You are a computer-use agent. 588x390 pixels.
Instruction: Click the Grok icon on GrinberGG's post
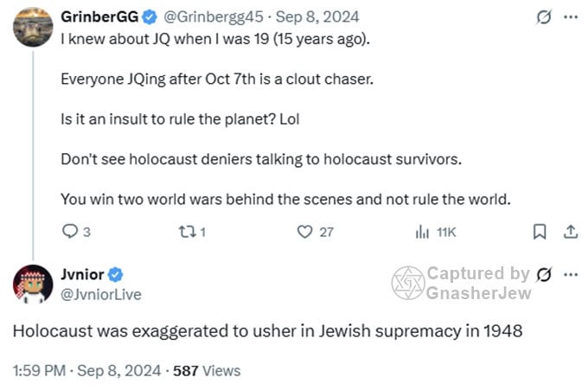[544, 17]
